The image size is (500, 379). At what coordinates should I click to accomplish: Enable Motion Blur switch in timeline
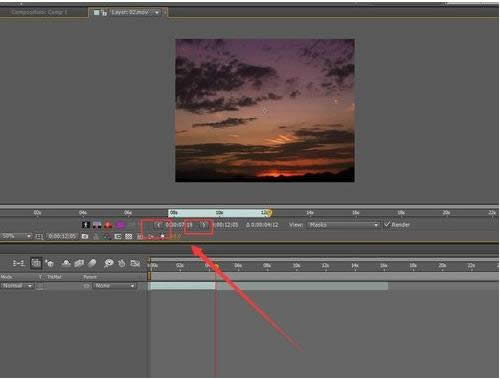click(x=92, y=263)
